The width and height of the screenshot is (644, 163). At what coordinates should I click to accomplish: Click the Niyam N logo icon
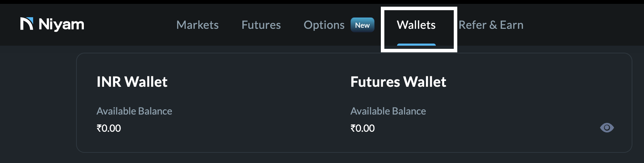(x=27, y=24)
